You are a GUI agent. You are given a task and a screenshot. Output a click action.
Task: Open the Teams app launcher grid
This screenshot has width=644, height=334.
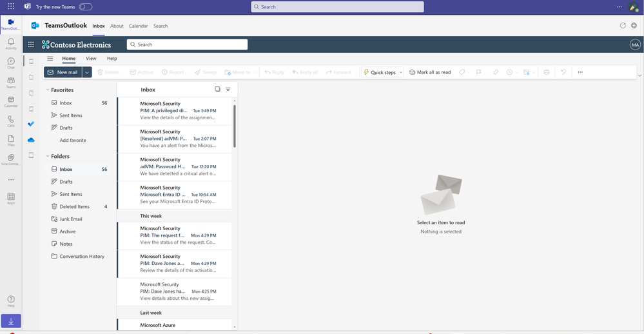(11, 6)
